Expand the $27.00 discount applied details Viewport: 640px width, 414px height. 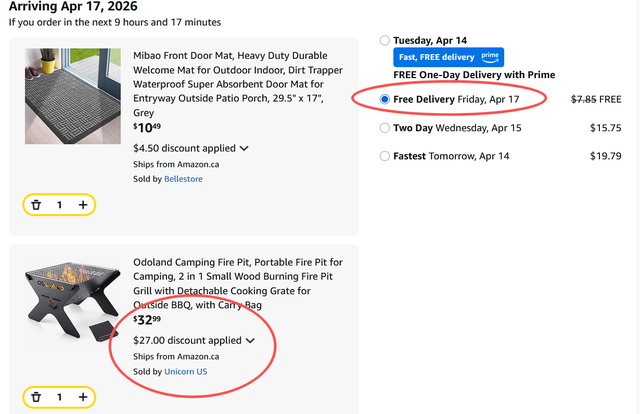pyautogui.click(x=250, y=340)
